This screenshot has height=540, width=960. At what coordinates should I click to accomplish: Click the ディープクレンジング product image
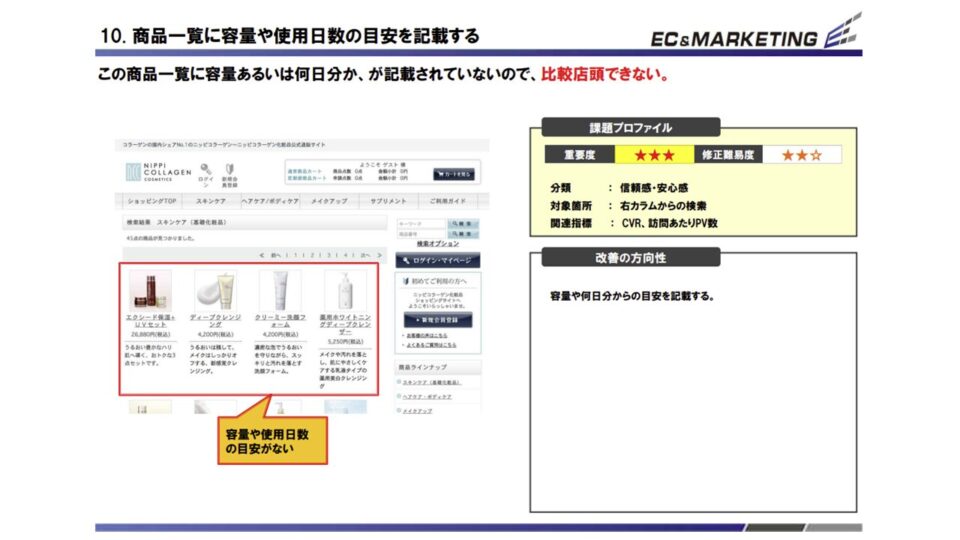click(216, 290)
